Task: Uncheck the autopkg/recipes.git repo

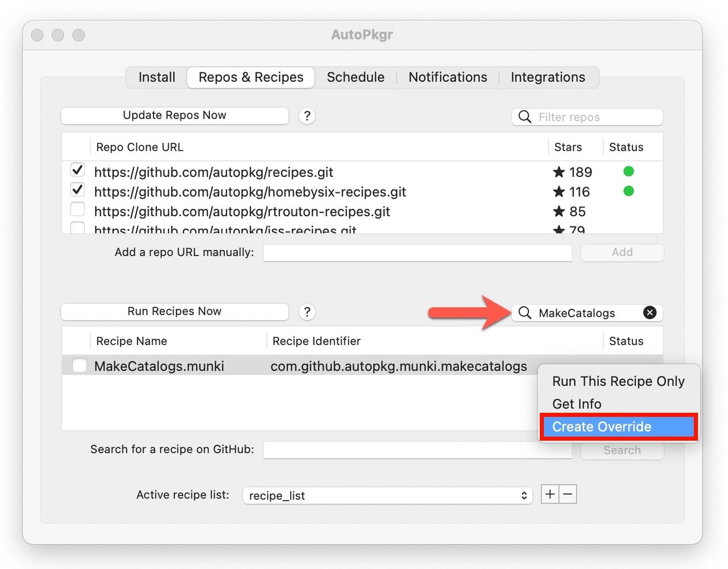Action: coord(77,170)
